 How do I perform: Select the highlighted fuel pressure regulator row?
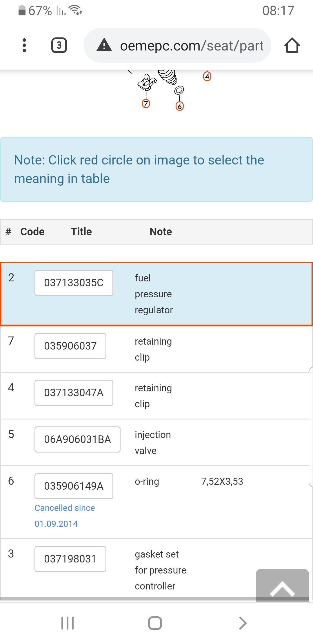pos(156,294)
